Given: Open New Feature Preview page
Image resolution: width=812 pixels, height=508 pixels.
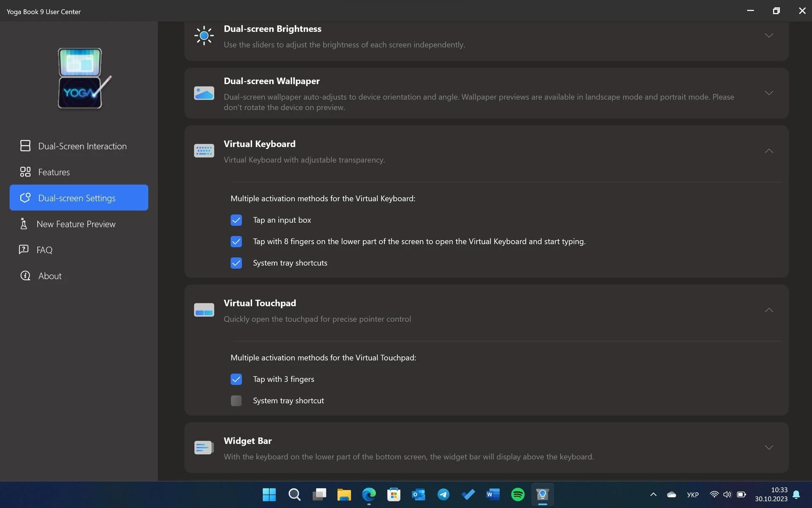Looking at the screenshot, I should (x=79, y=224).
